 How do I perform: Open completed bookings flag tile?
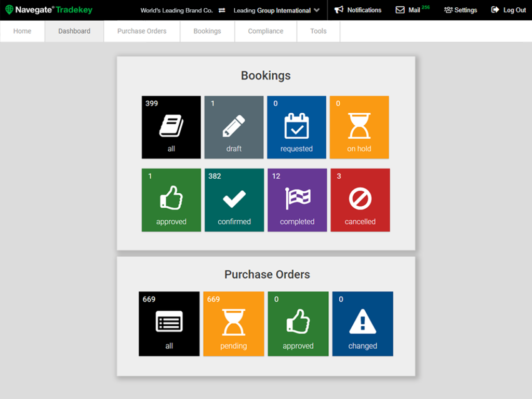coord(297,200)
